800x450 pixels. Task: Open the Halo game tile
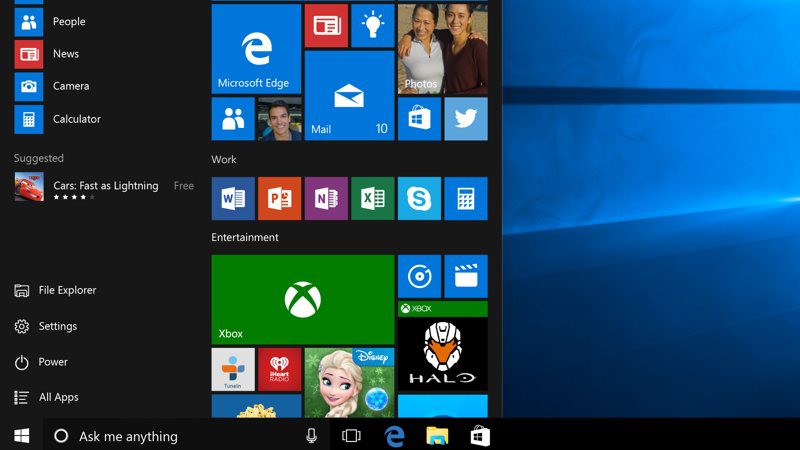(443, 346)
